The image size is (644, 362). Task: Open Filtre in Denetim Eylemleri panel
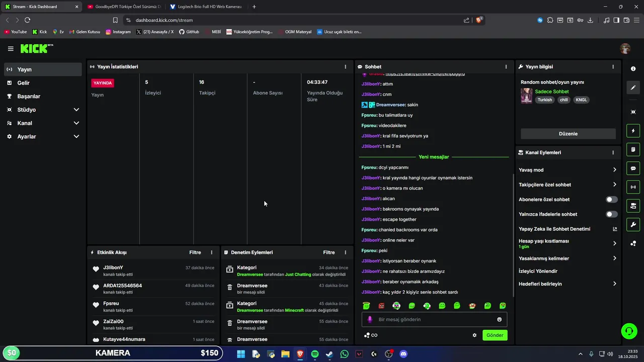pyautogui.click(x=329, y=252)
